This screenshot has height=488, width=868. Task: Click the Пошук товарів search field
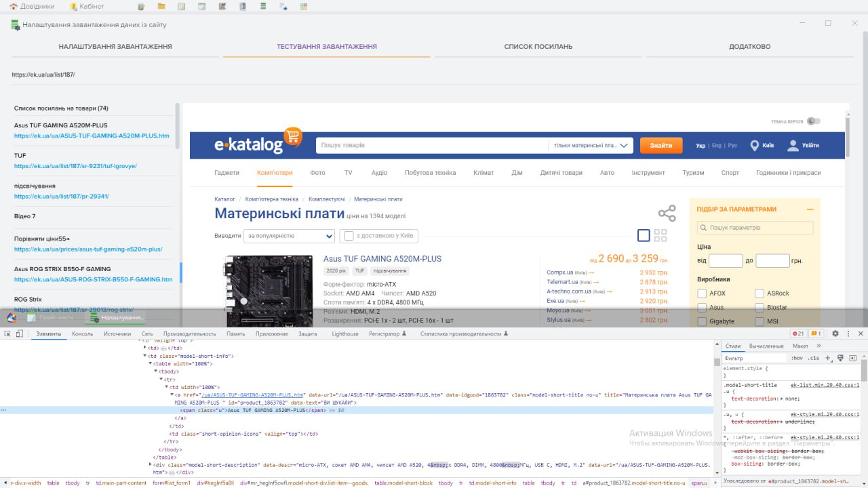(432, 146)
